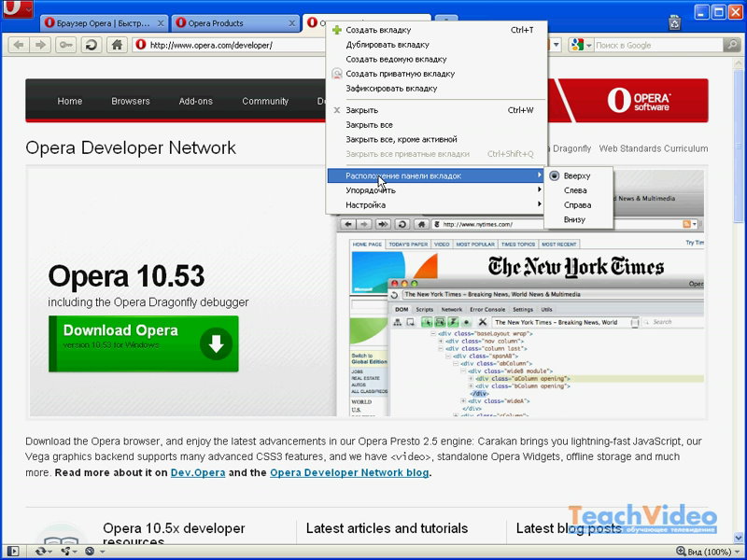Select the Слева tab bar position
The width and height of the screenshot is (747, 560).
pyautogui.click(x=575, y=190)
